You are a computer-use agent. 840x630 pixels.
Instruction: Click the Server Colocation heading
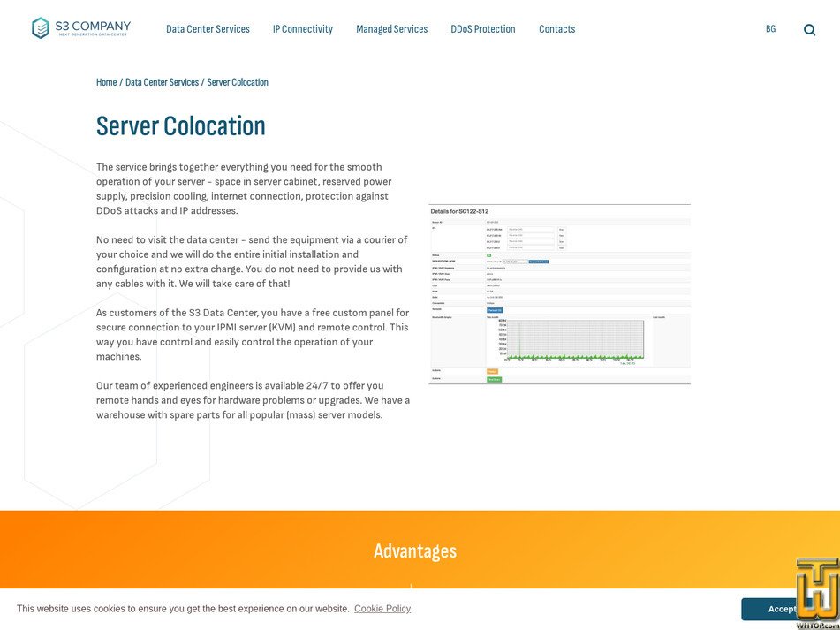pyautogui.click(x=180, y=126)
